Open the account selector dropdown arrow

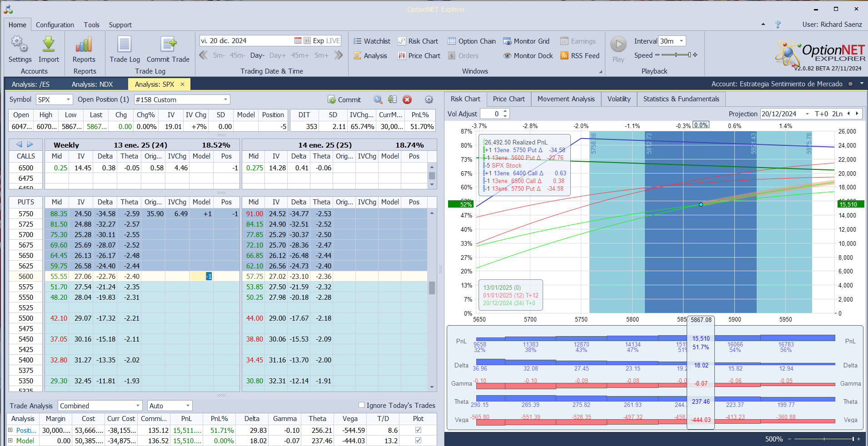862,84
